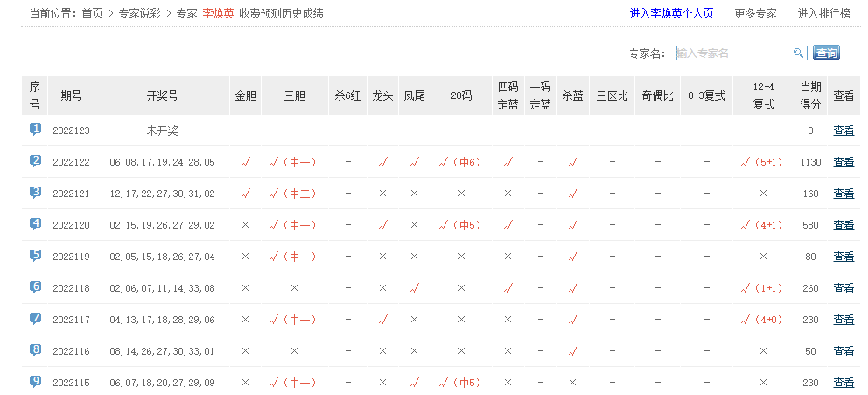
Task: Go to 进入排行榜 ranking page
Action: pyautogui.click(x=823, y=14)
